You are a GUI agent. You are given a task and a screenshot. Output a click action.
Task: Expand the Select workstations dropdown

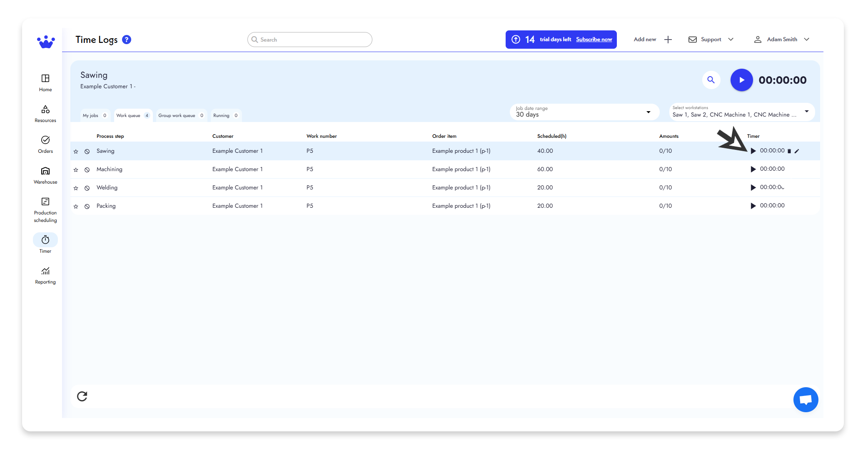pyautogui.click(x=807, y=112)
